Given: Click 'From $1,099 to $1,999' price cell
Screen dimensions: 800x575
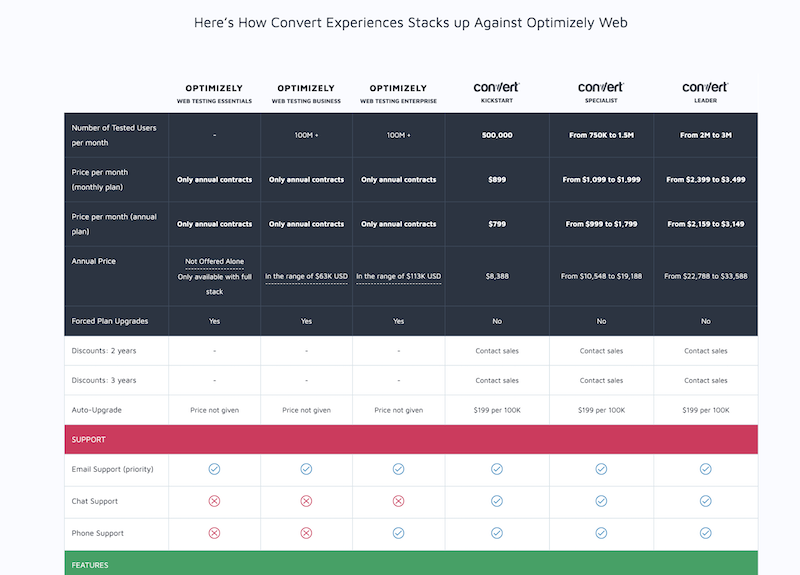Looking at the screenshot, I should coord(602,180).
